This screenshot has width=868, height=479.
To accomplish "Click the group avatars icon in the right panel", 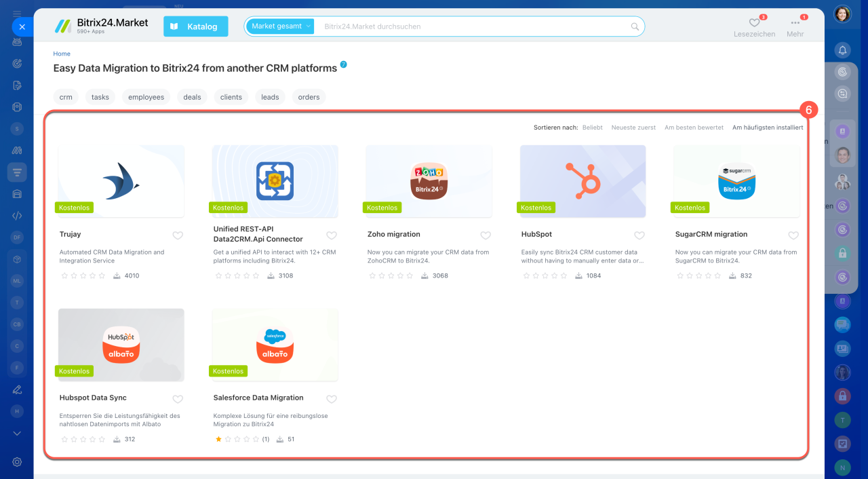I will 842,182.
